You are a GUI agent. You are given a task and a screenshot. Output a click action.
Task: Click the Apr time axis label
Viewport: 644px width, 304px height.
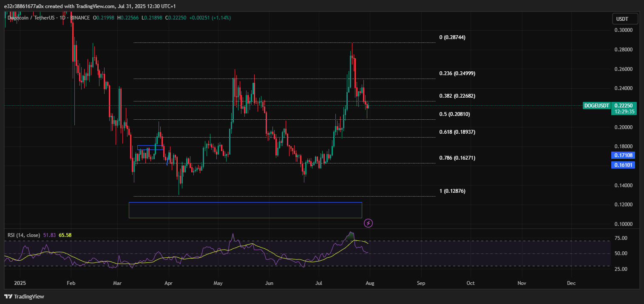point(168,283)
